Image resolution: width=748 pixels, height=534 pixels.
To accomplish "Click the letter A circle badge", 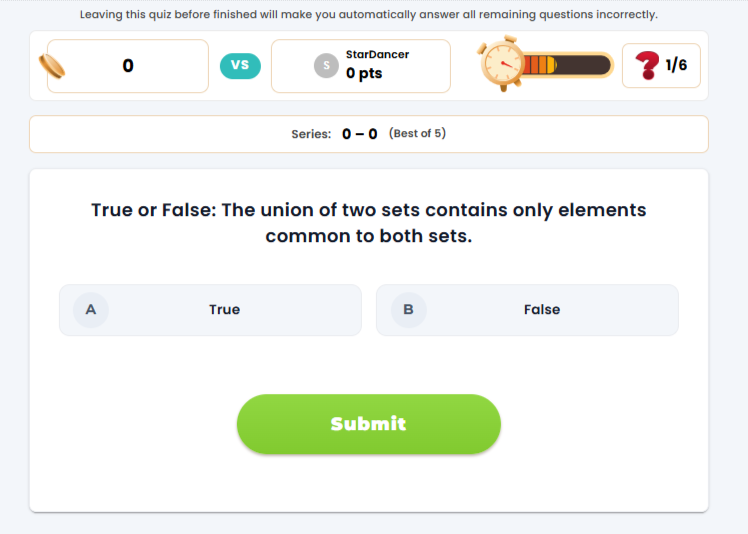I will (91, 310).
